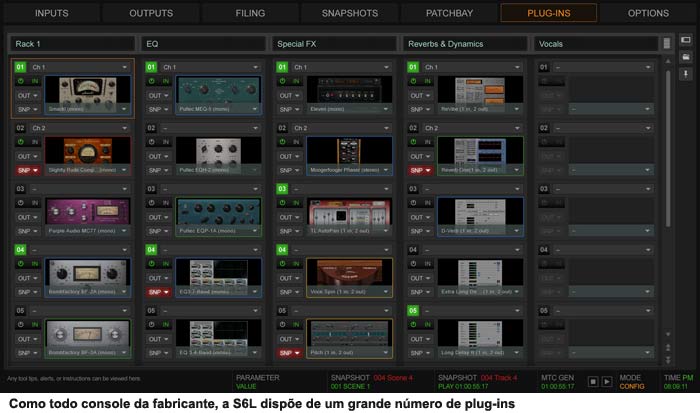
Task: Select the EQ rack header
Action: (203, 44)
